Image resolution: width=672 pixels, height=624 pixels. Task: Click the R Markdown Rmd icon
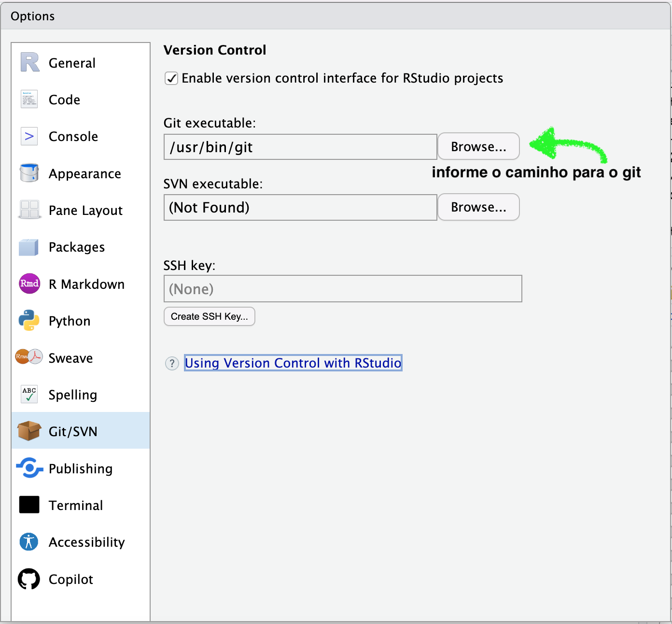[x=29, y=284]
